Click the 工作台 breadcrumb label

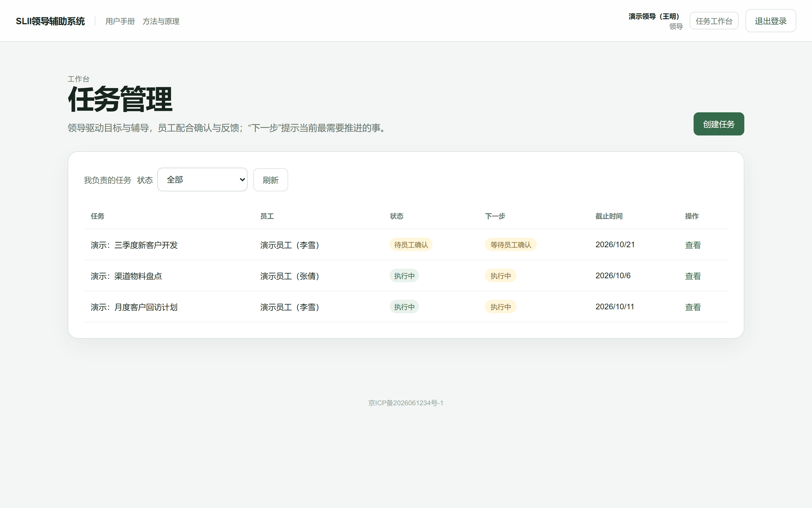pos(78,79)
